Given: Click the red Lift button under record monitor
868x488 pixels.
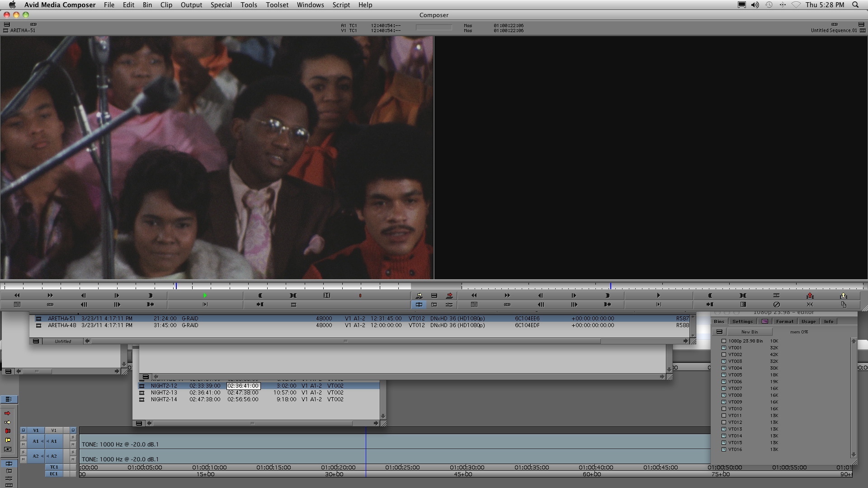Looking at the screenshot, I should [x=810, y=296].
